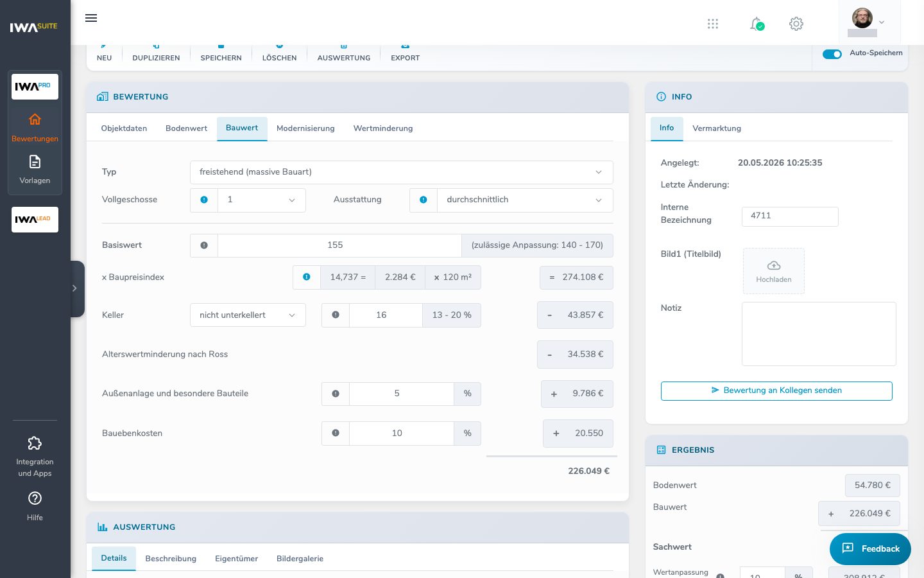Switch to the Bodenwert tab

tap(186, 128)
